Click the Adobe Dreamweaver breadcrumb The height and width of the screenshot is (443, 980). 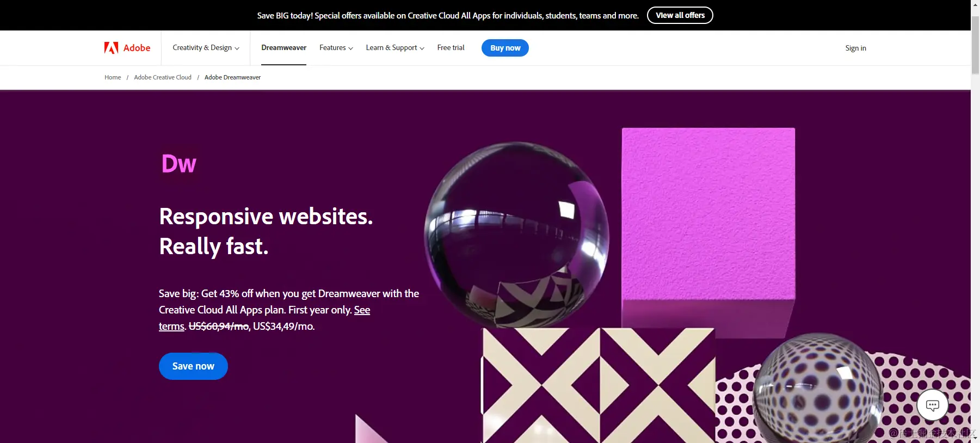pos(232,77)
